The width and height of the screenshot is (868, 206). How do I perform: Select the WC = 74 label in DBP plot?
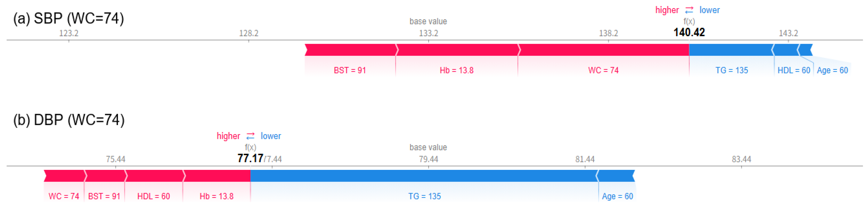point(64,196)
